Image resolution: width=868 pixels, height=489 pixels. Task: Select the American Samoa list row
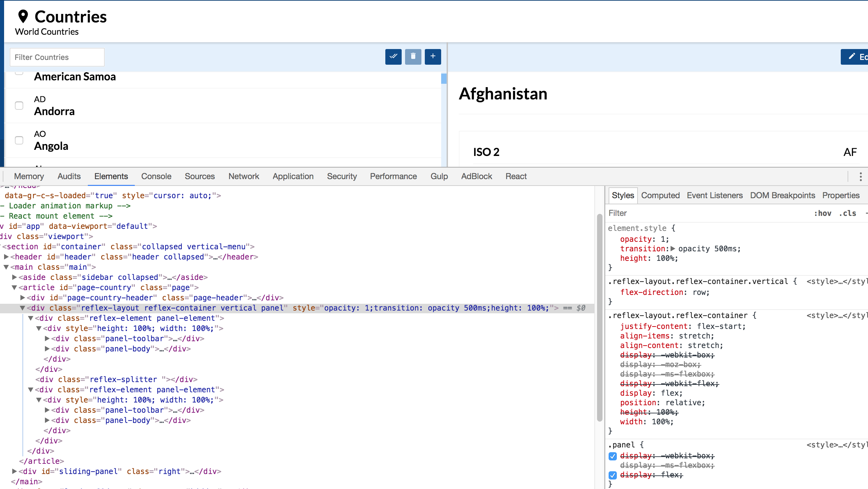(75, 77)
